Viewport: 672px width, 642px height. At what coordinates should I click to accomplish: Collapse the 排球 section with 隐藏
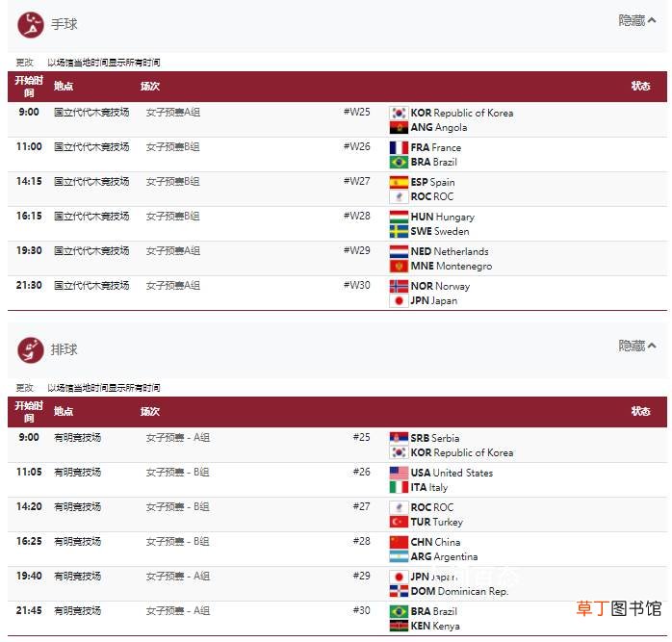click(x=636, y=346)
